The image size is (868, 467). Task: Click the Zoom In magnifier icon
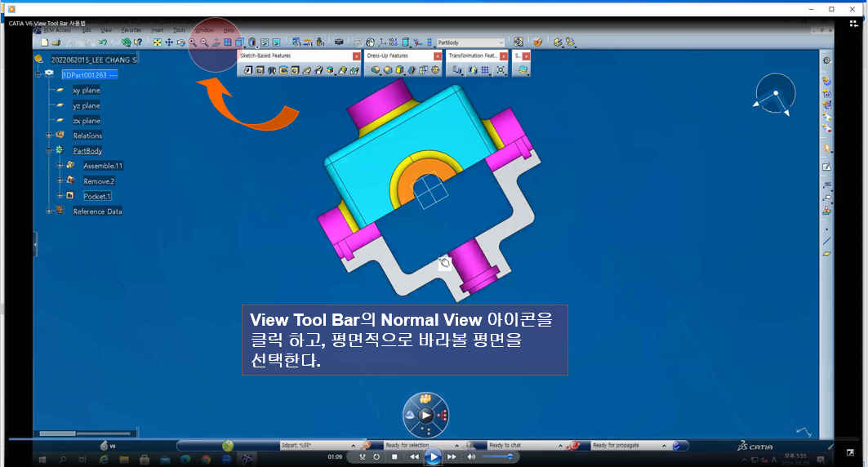[193, 42]
